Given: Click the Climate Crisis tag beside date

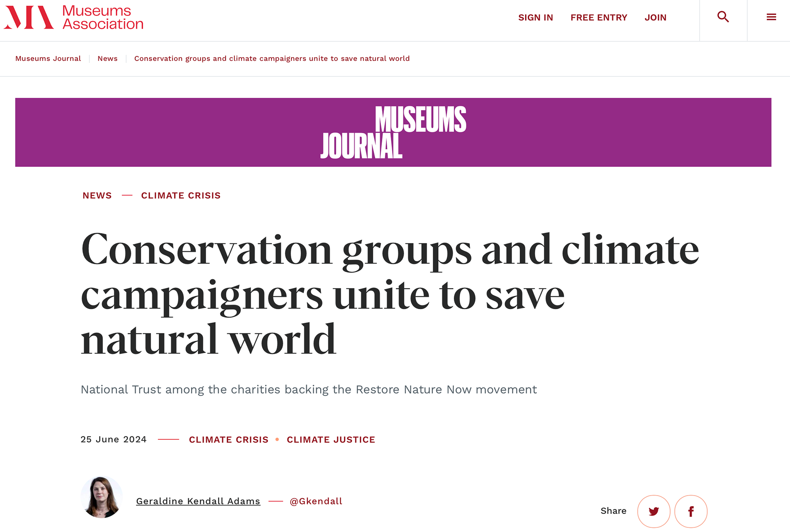Looking at the screenshot, I should pos(228,440).
